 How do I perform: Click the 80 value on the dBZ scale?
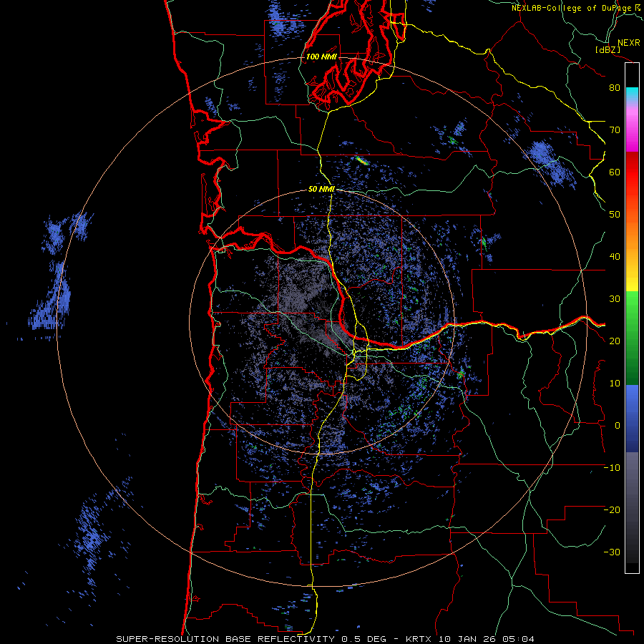click(x=615, y=87)
